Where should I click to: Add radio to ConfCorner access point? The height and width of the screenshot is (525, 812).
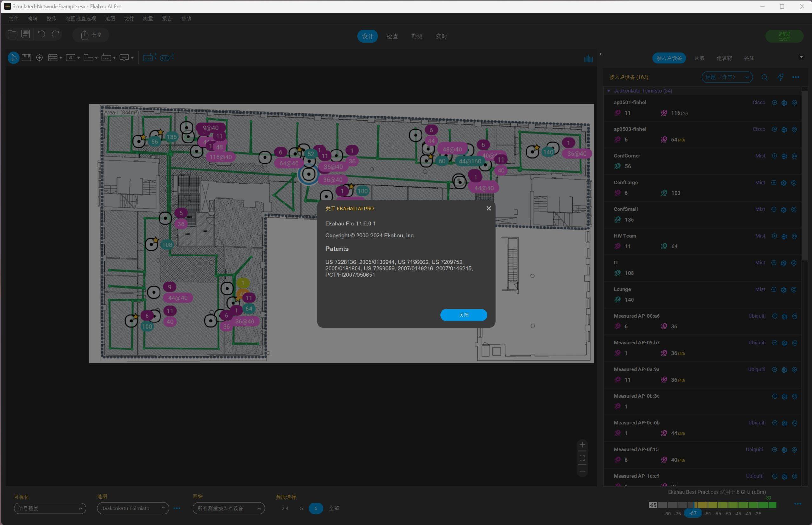774,156
